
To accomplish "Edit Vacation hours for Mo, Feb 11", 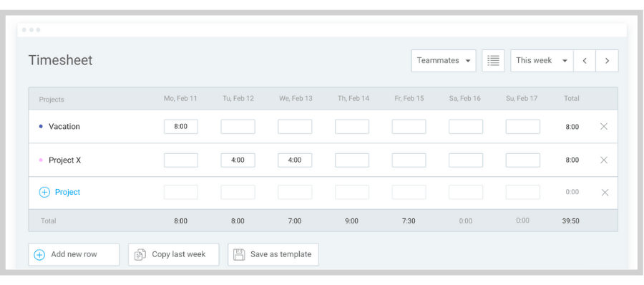I will click(x=181, y=127).
